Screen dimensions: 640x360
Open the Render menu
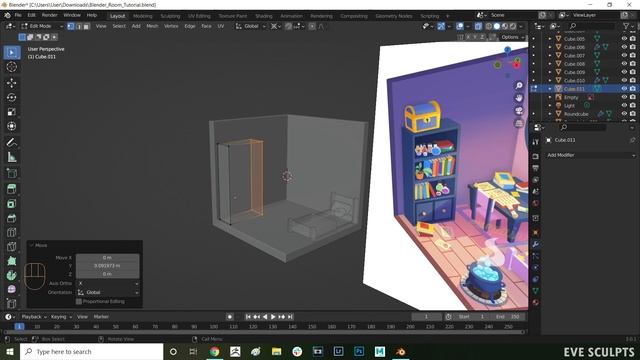click(x=49, y=15)
